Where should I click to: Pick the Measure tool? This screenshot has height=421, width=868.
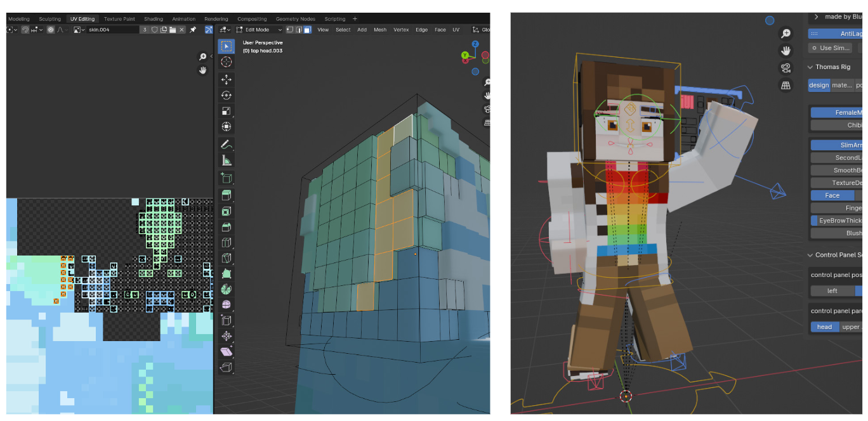pyautogui.click(x=226, y=160)
